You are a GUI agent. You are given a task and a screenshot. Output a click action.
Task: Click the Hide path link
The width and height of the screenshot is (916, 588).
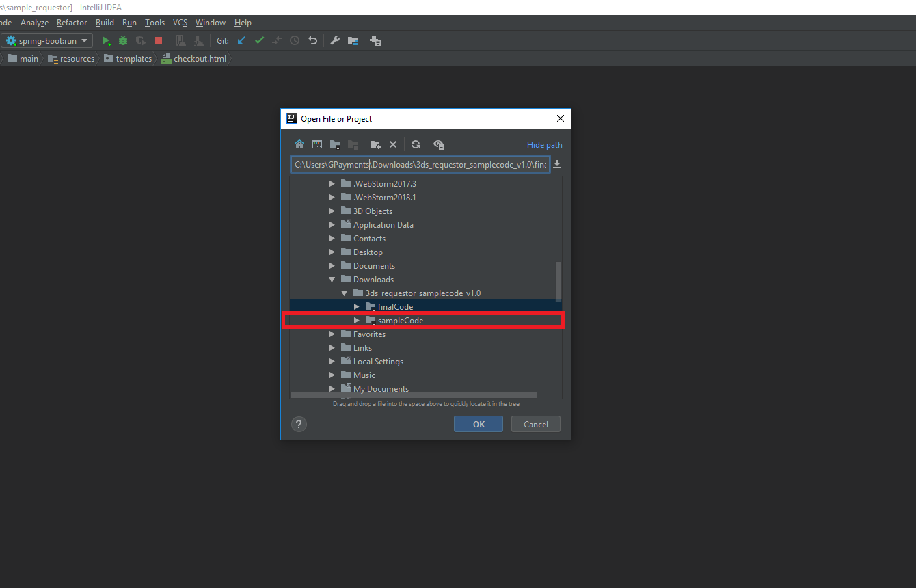tap(545, 145)
